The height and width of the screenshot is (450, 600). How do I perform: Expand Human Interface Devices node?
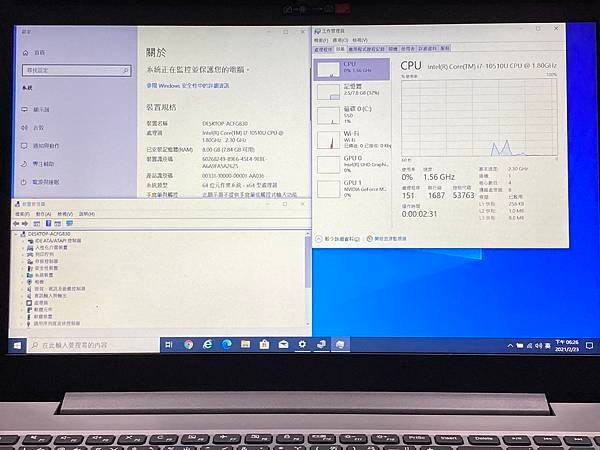pyautogui.click(x=24, y=248)
